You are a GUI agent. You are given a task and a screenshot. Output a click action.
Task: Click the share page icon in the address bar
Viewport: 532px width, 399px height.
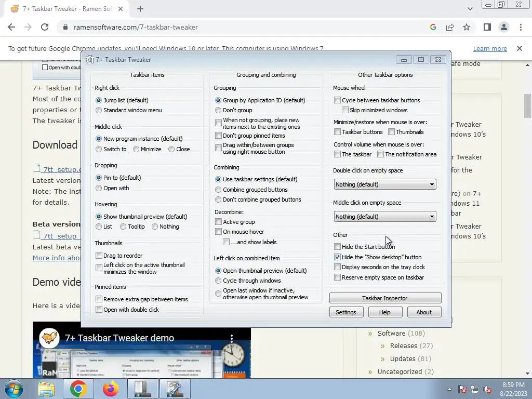(x=450, y=27)
